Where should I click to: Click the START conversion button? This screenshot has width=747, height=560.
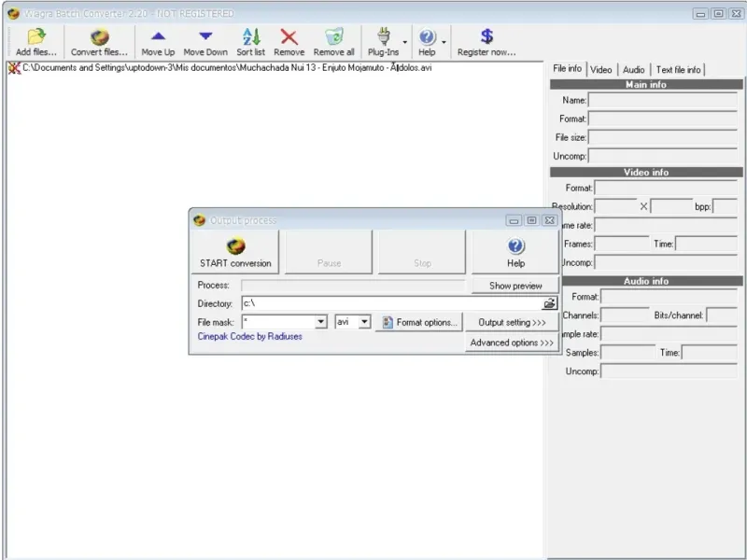(235, 252)
